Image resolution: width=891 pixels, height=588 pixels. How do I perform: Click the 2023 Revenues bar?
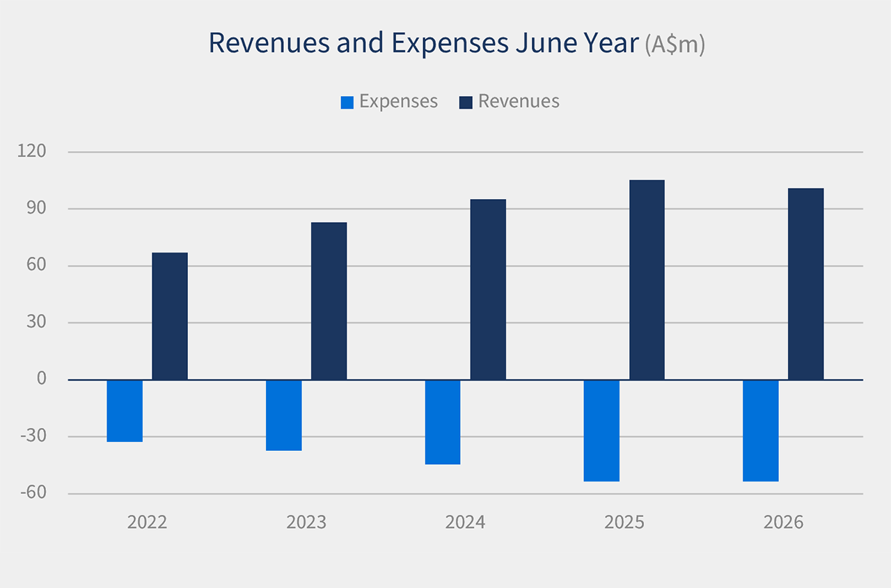click(x=329, y=301)
